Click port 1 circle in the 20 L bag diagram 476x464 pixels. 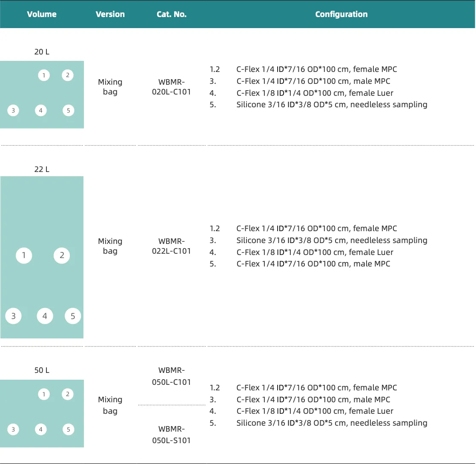[x=44, y=75]
